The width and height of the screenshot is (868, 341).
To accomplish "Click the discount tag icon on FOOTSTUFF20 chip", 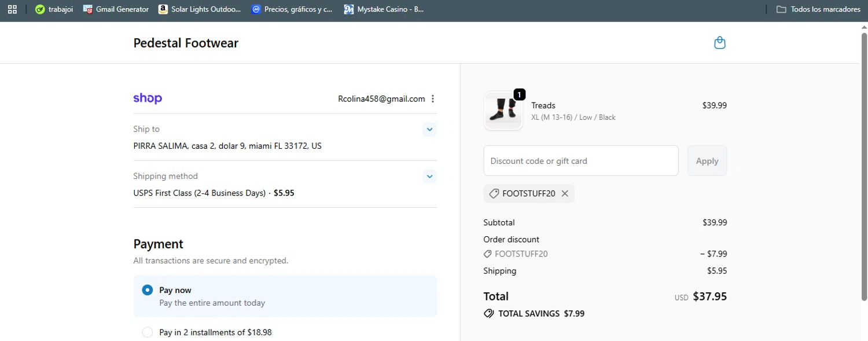I will point(494,194).
